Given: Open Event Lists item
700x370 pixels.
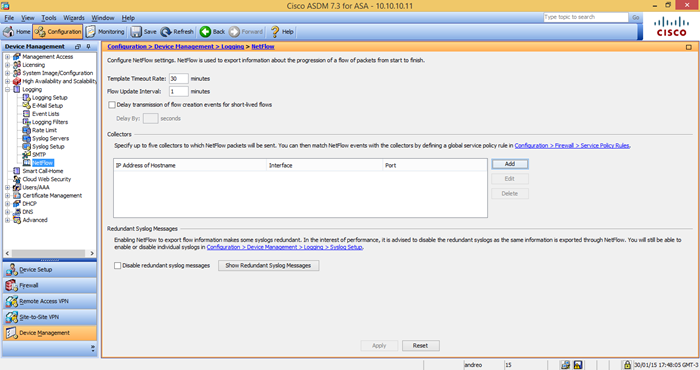Looking at the screenshot, I should click(45, 114).
